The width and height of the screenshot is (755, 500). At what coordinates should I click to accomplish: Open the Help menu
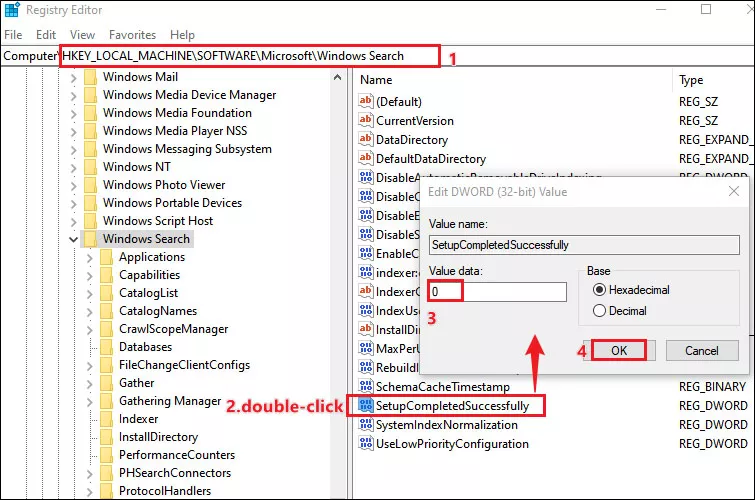[182, 35]
